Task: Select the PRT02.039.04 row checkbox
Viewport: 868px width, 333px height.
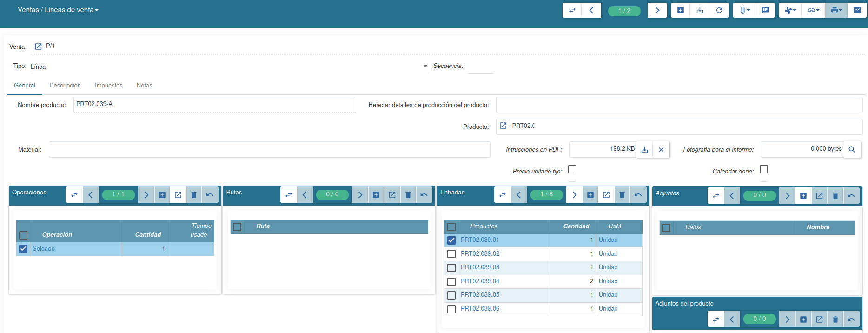Action: pos(451,281)
